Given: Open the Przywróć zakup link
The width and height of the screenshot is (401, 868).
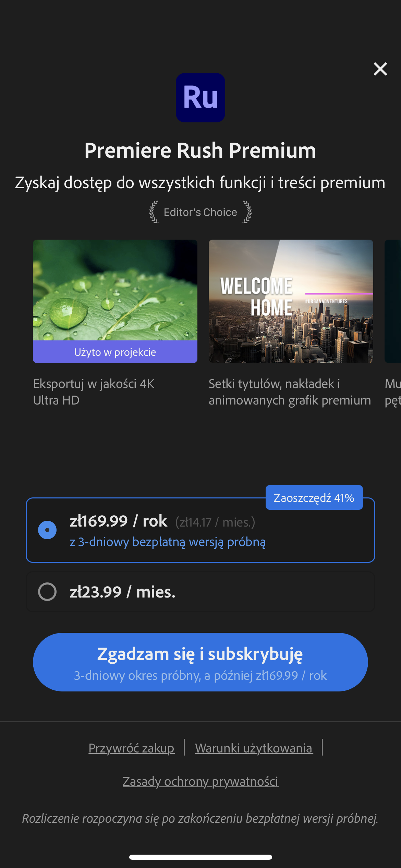Looking at the screenshot, I should pyautogui.click(x=132, y=748).
